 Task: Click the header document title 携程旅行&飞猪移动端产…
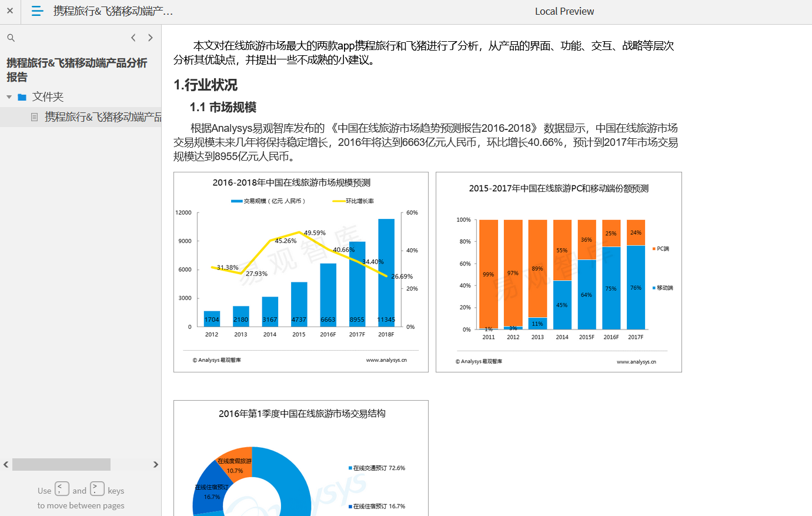tap(113, 11)
